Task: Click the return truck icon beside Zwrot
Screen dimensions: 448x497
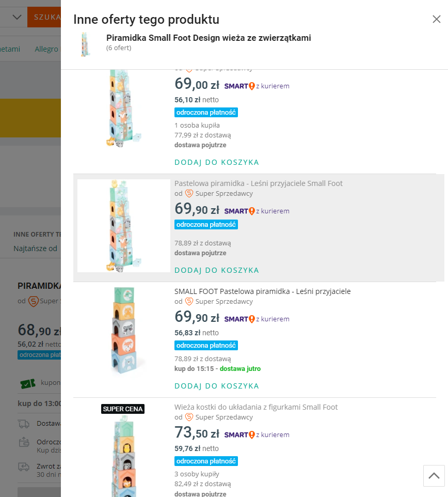Action: (x=24, y=467)
